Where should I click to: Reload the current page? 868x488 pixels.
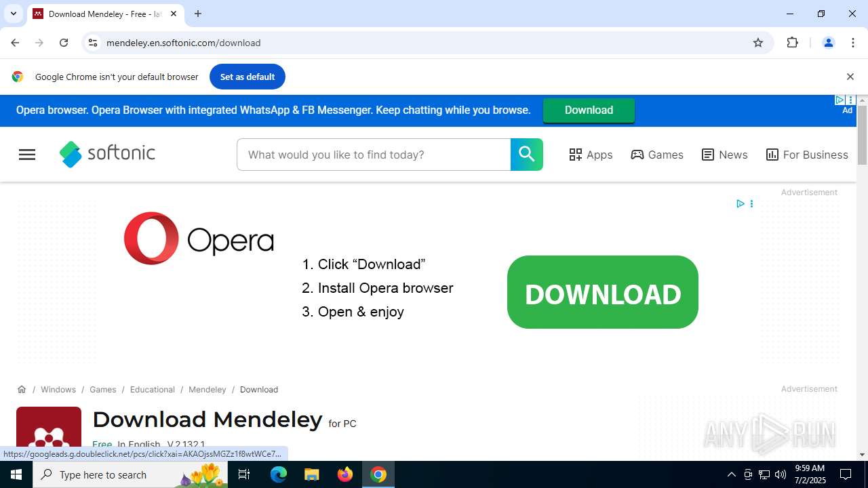(64, 43)
